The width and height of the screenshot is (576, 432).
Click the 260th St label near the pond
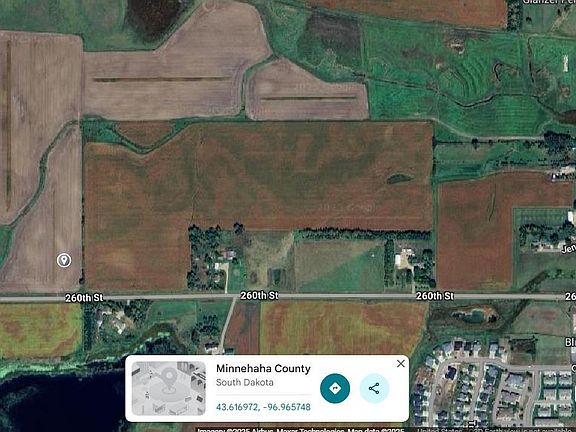coord(435,296)
